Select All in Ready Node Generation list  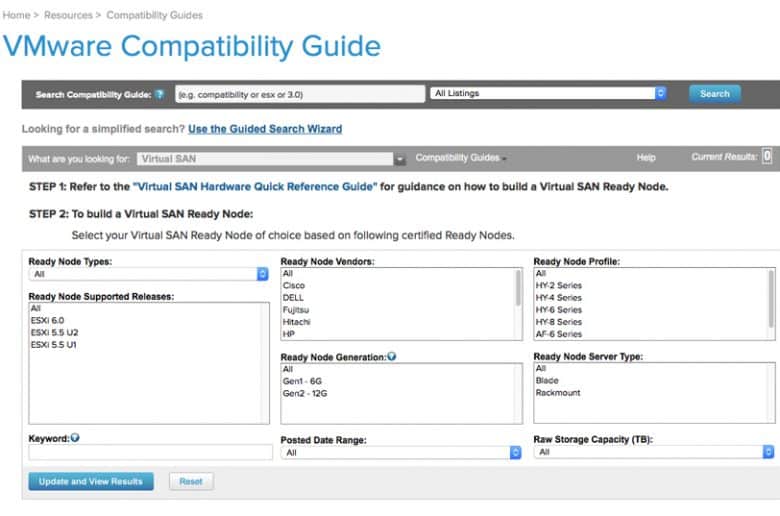pyautogui.click(x=288, y=369)
